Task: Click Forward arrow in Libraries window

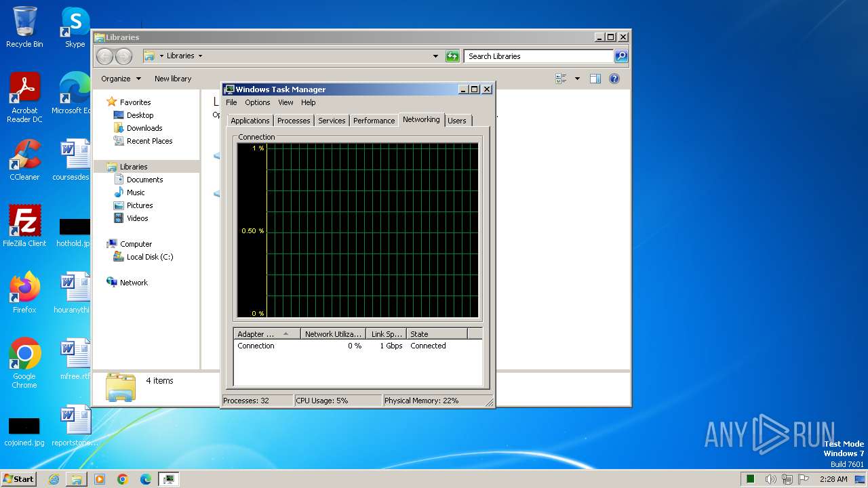Action: pos(123,56)
